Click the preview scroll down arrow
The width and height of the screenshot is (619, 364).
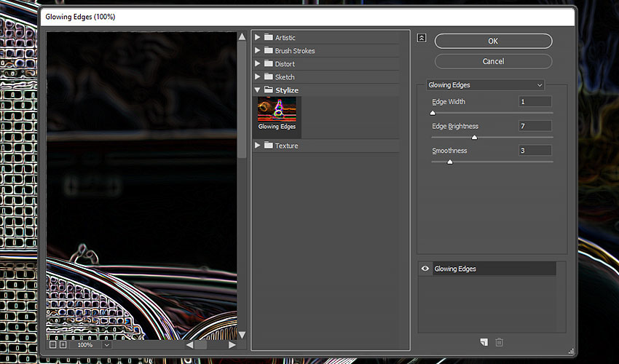point(242,335)
